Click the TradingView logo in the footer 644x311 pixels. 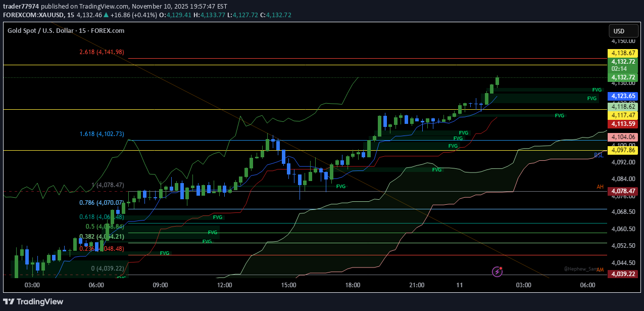pos(32,301)
